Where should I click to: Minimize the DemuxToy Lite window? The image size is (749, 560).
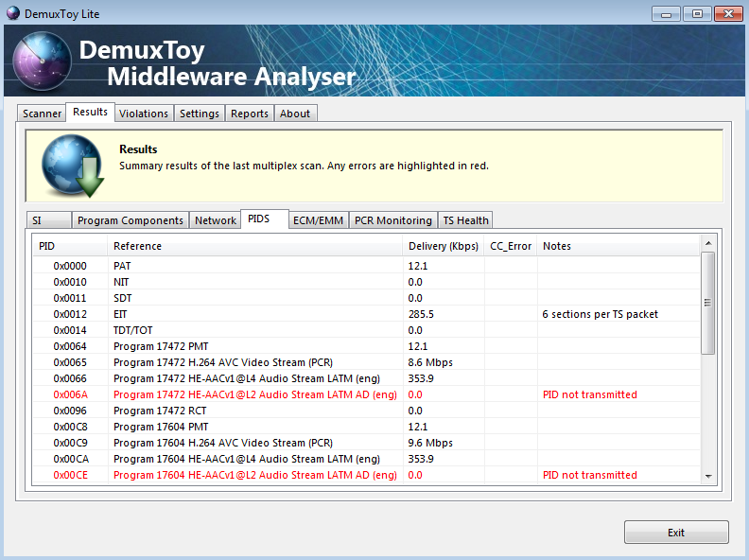click(667, 14)
